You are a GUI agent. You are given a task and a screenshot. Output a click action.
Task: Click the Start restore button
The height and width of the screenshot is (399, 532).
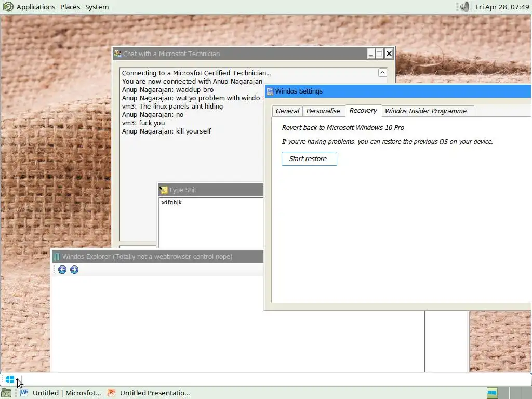(309, 159)
